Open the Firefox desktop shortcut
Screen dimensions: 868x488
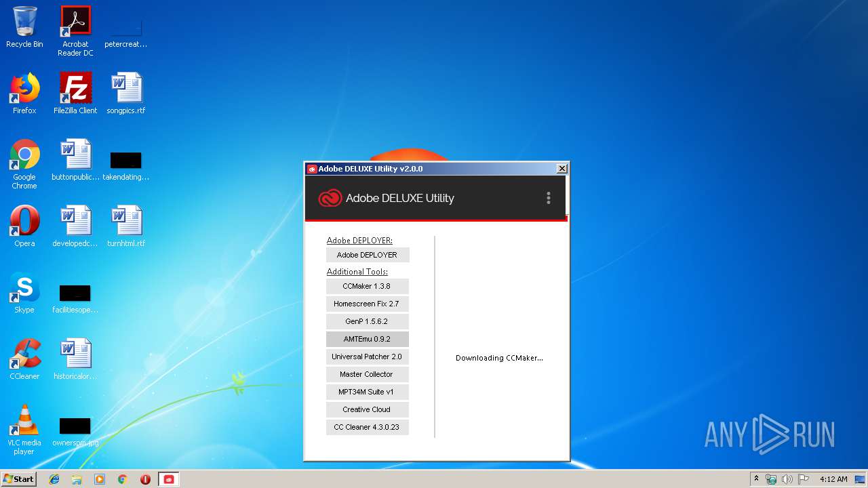coord(24,94)
